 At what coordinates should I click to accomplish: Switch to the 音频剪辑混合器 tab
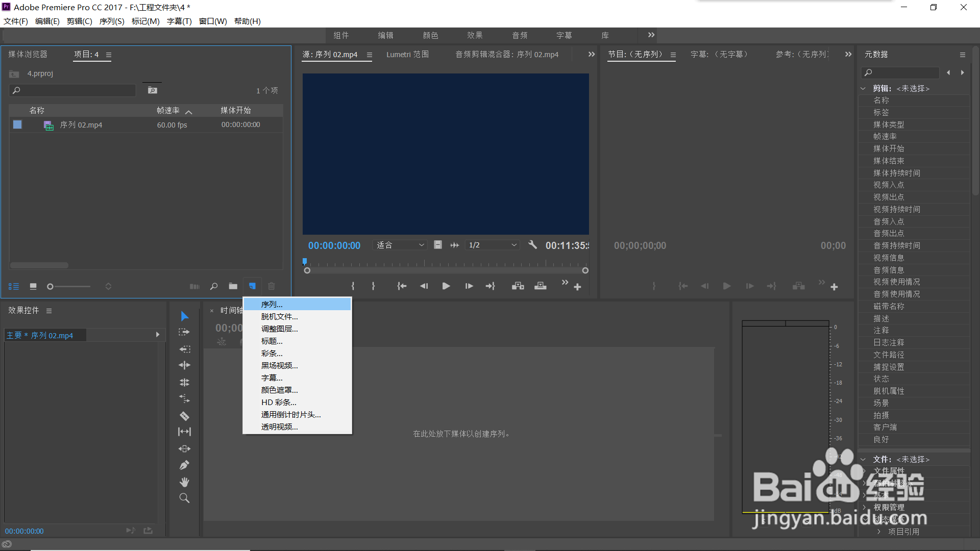click(507, 54)
